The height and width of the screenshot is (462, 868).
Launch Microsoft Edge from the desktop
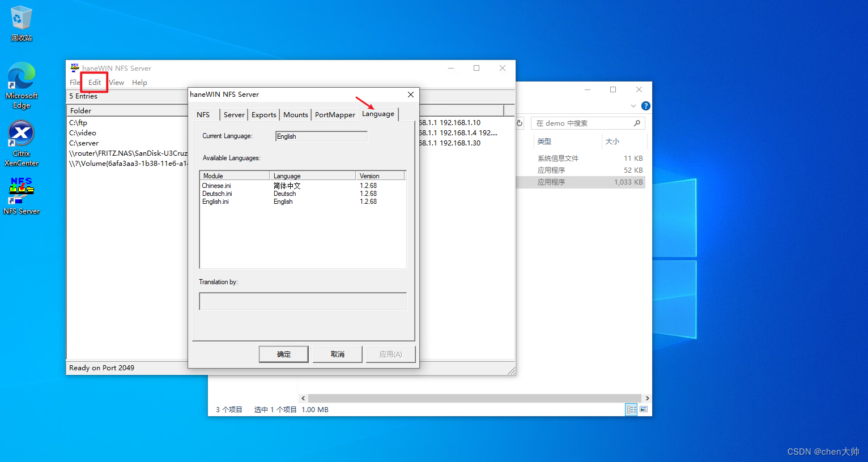(22, 85)
